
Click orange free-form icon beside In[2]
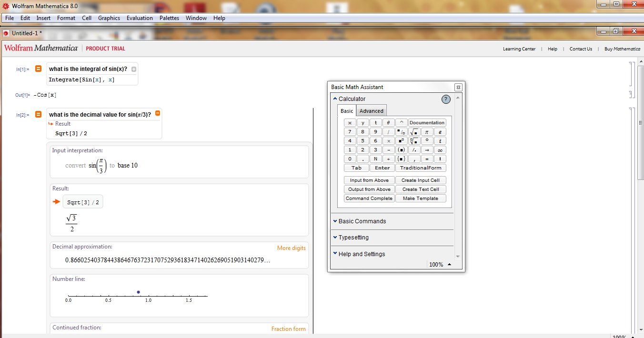point(39,114)
